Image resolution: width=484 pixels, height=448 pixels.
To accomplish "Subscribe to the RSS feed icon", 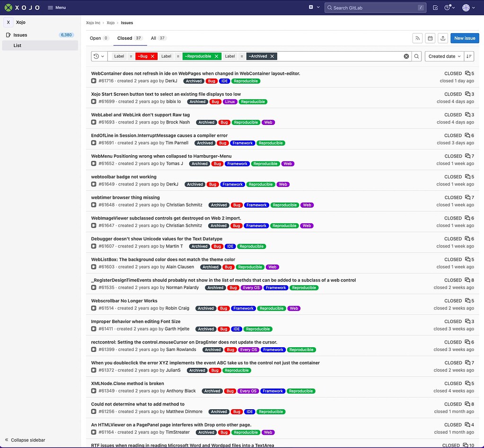I will (417, 38).
